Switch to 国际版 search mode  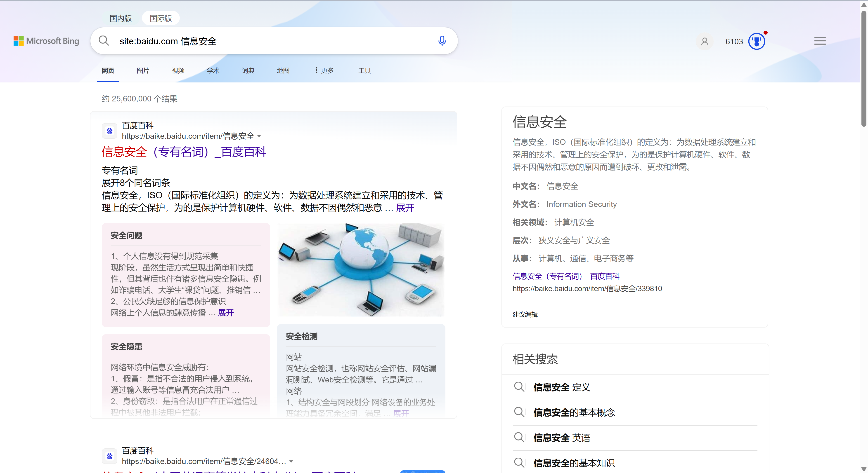tap(161, 18)
